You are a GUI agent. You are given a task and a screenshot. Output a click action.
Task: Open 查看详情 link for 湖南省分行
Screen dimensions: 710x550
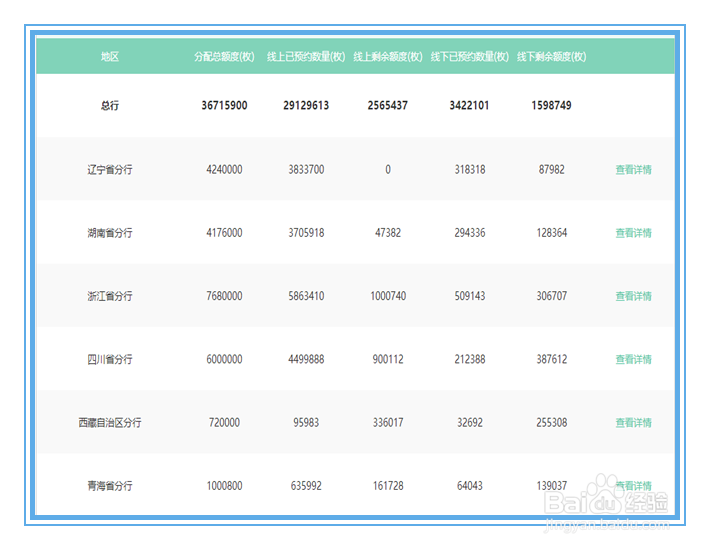[x=633, y=233]
